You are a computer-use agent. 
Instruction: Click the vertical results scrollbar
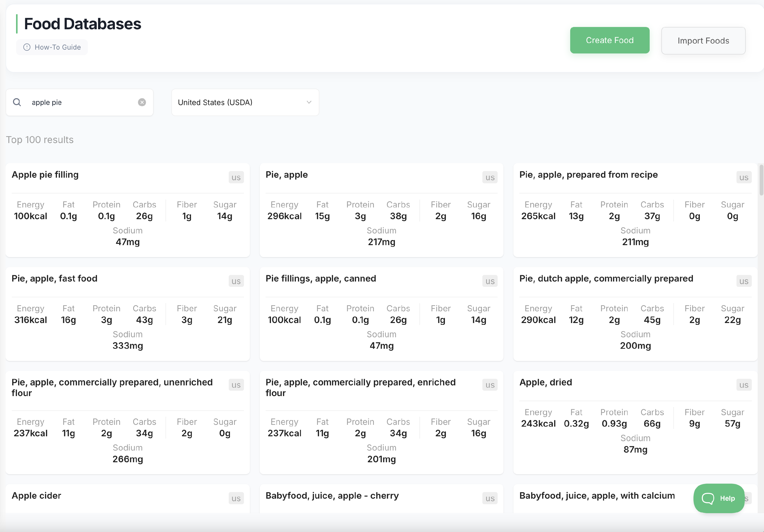point(761,180)
